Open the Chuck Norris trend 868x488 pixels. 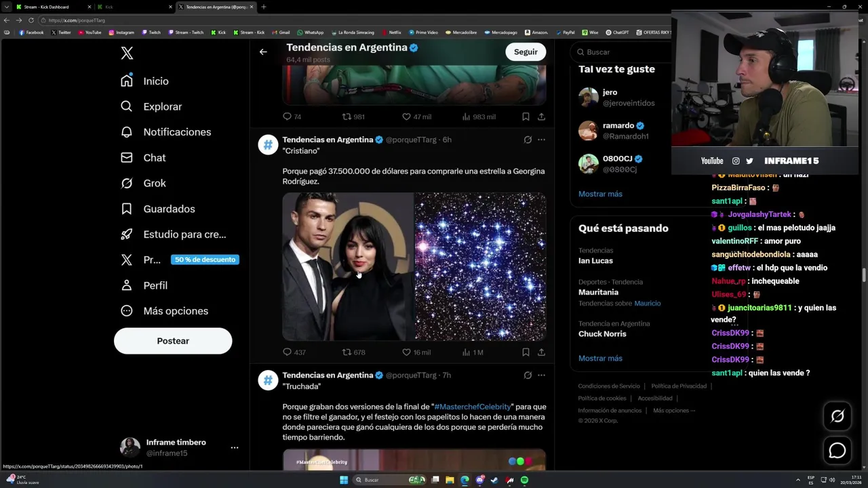[x=602, y=333]
